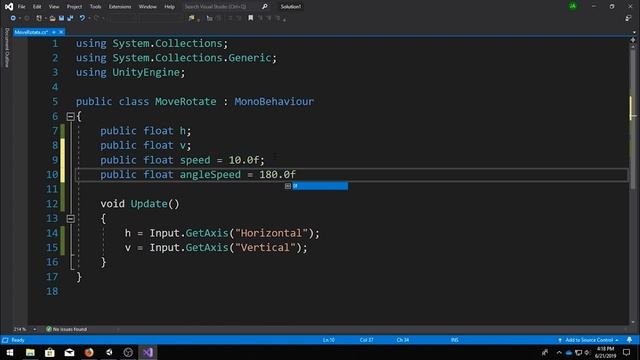640x360 pixels.
Task: Open File Explorer from taskbar
Action: pos(30,352)
